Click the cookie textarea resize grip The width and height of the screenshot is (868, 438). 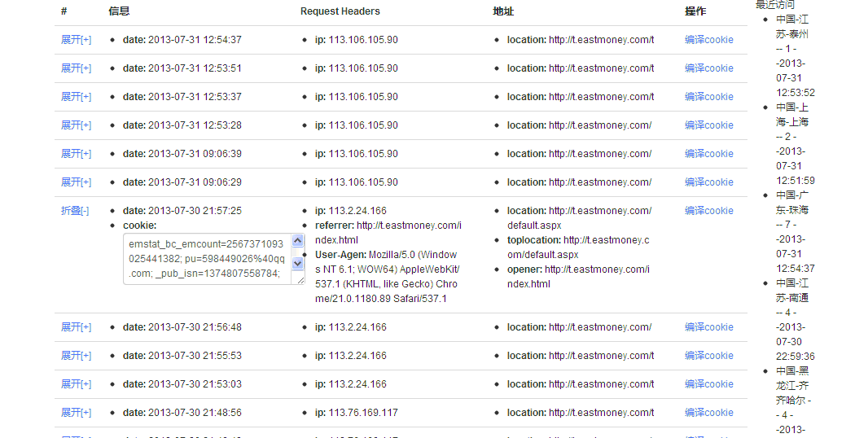[x=300, y=280]
